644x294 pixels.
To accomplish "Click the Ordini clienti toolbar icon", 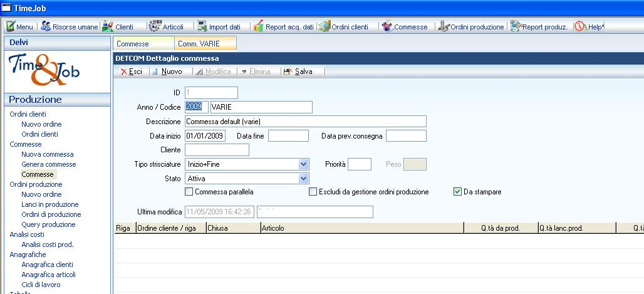I will click(325, 26).
